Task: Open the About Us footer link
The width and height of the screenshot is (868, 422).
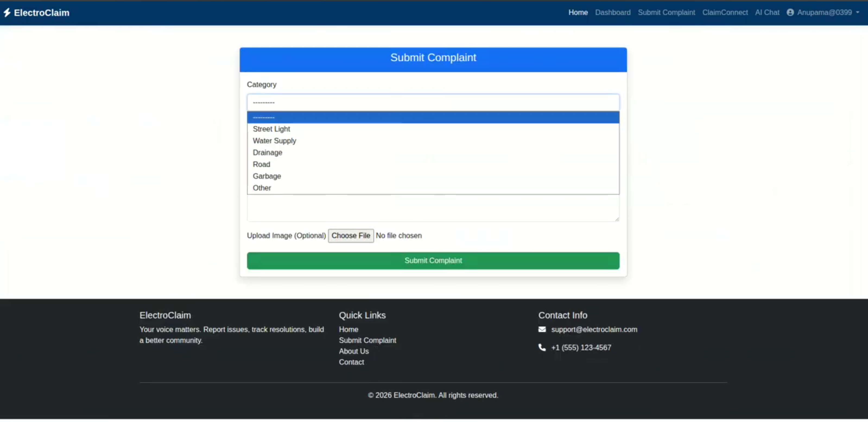Action: point(354,351)
